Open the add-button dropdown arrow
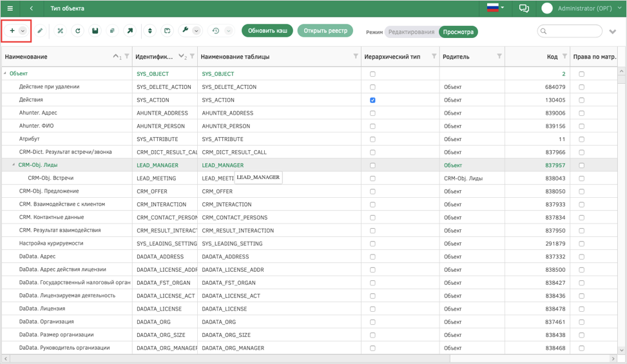The width and height of the screenshot is (627, 364). pos(23,31)
